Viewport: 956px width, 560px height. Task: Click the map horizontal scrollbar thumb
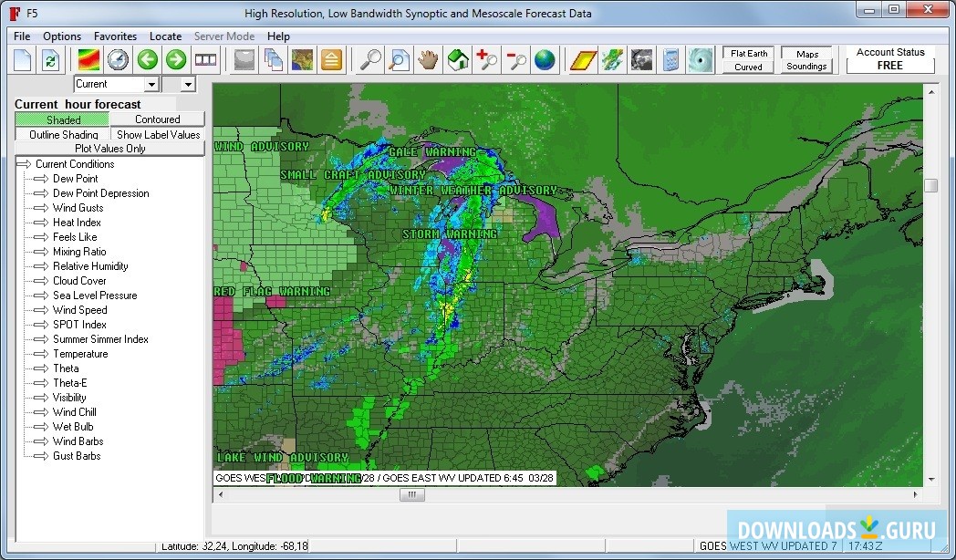click(x=411, y=495)
